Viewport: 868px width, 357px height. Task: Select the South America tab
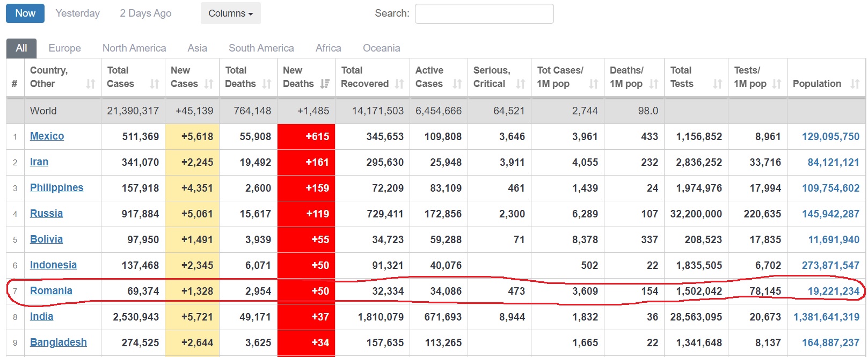point(261,48)
